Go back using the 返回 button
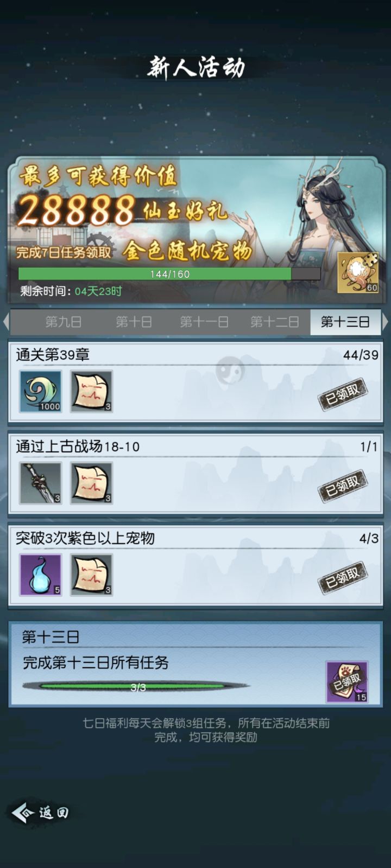Screen dimensions: 391x868 (x=41, y=813)
